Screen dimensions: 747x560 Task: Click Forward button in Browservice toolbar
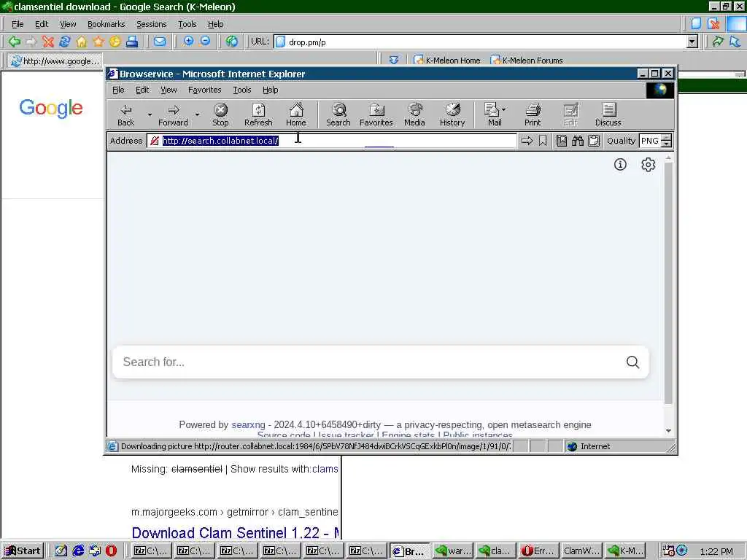click(x=173, y=115)
